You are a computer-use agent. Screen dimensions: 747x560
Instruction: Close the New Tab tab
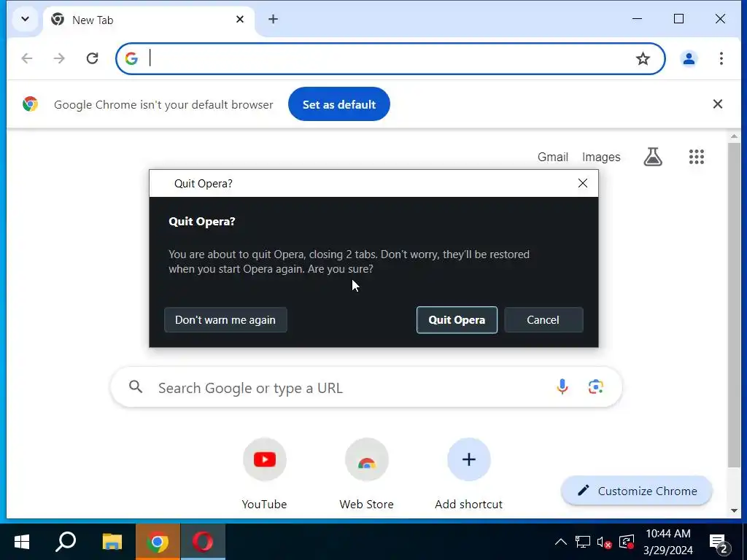[240, 20]
